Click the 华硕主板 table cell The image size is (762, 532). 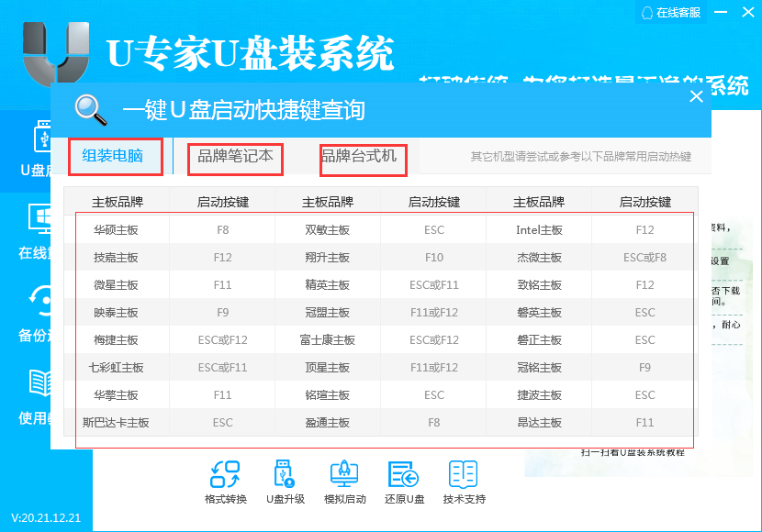tap(117, 230)
